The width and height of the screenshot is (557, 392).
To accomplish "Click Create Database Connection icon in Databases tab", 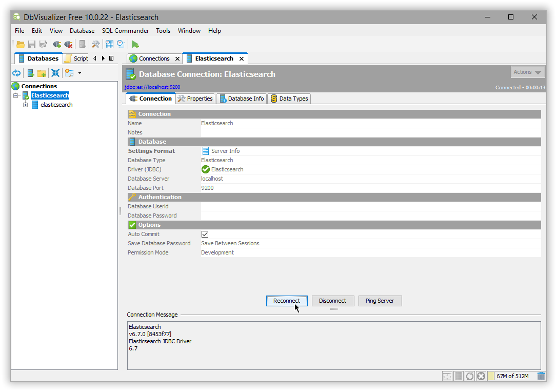I will [x=31, y=73].
